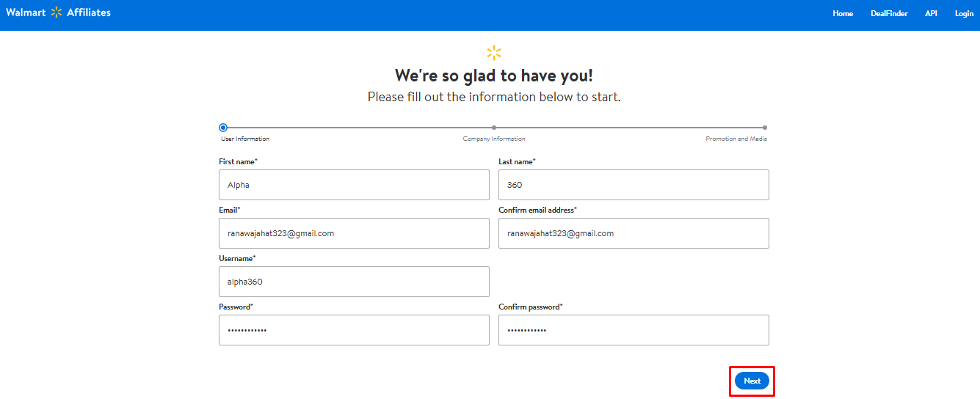This screenshot has width=980, height=399.
Task: Click the Confirm password field
Action: 634,330
